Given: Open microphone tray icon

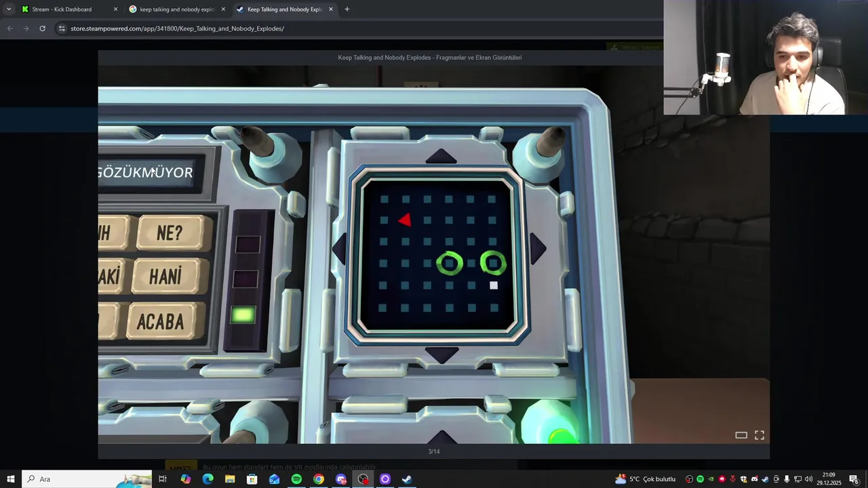Looking at the screenshot, I should tap(787, 479).
